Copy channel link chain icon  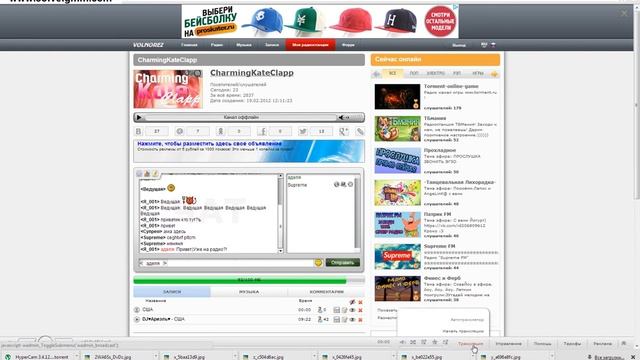pos(360,131)
